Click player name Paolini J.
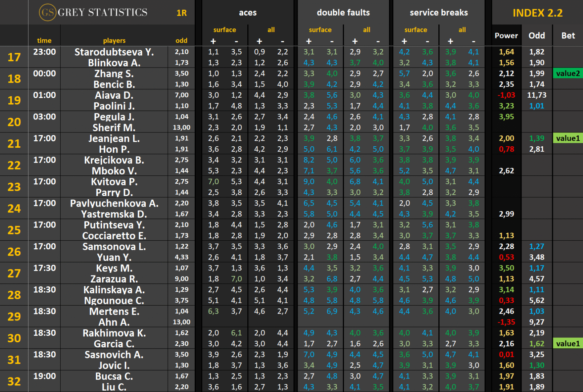583x392 pixels. (x=114, y=106)
